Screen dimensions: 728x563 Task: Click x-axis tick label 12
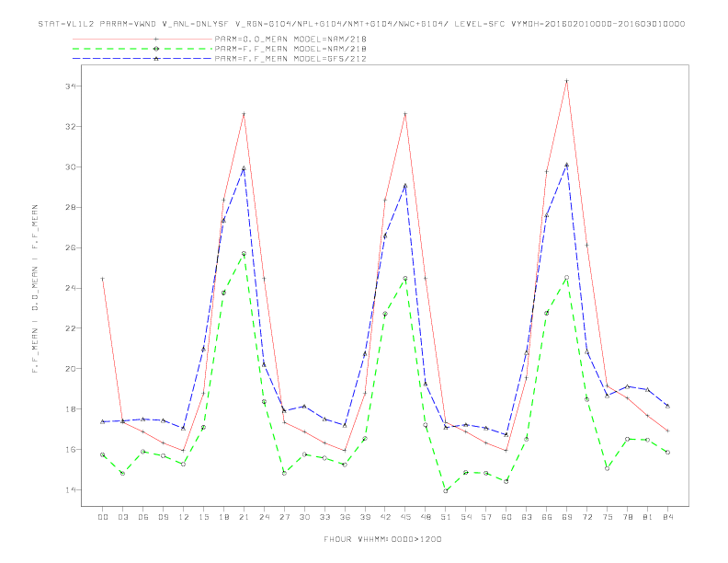click(184, 517)
